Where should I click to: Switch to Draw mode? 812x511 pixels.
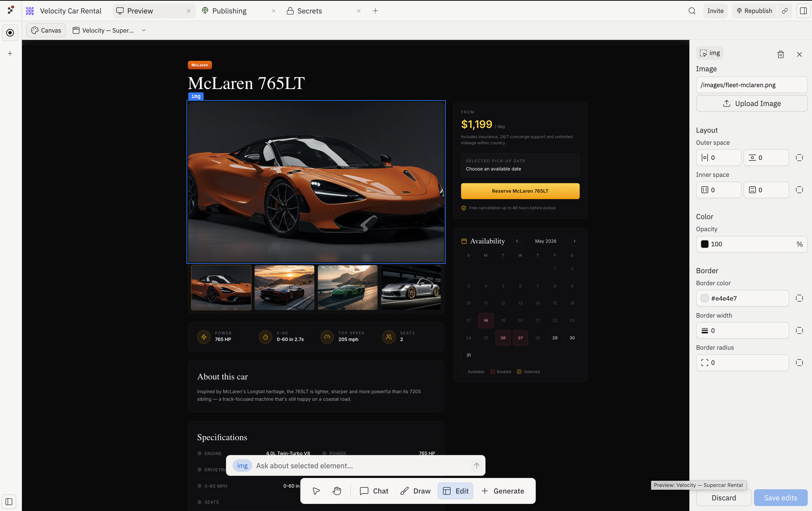coord(415,491)
